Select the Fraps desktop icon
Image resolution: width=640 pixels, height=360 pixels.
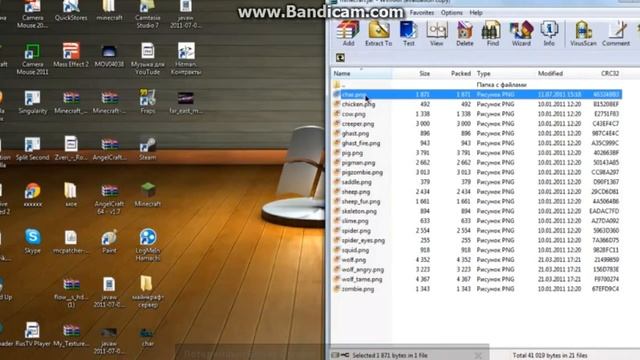(x=147, y=102)
